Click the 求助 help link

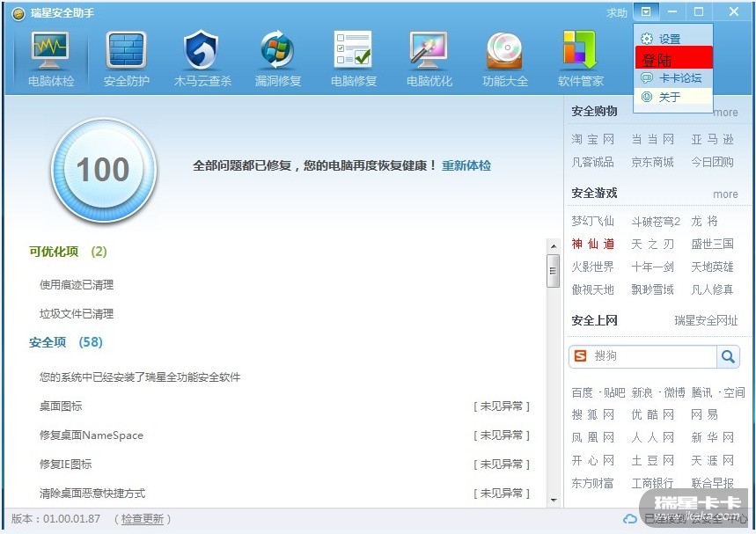pos(617,13)
